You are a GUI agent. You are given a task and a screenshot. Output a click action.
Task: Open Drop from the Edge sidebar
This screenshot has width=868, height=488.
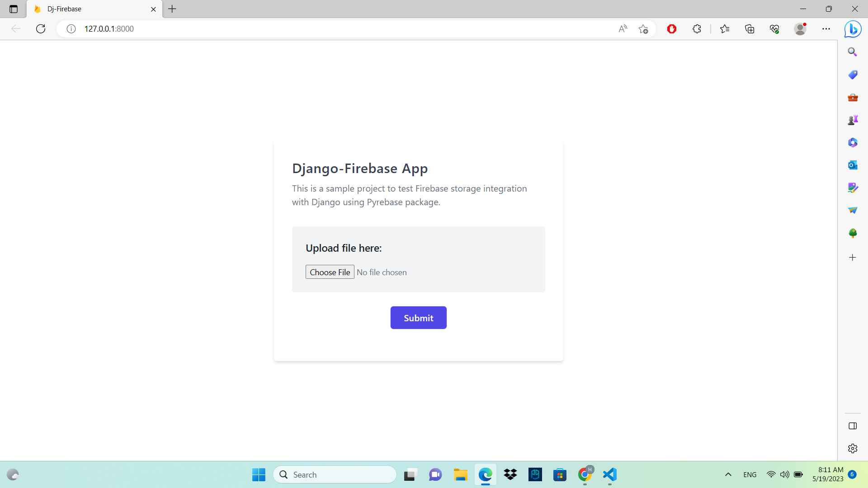tap(852, 210)
